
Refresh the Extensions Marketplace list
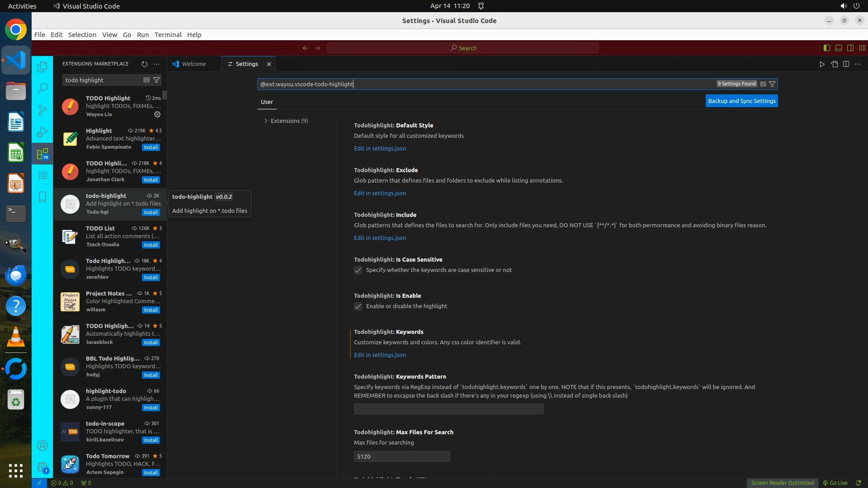tap(144, 64)
